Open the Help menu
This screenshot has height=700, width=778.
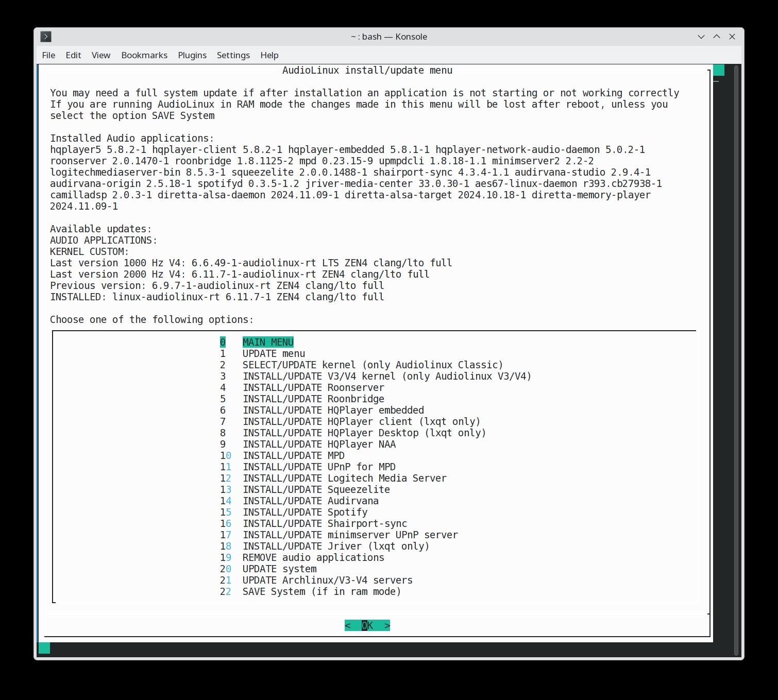tap(269, 55)
